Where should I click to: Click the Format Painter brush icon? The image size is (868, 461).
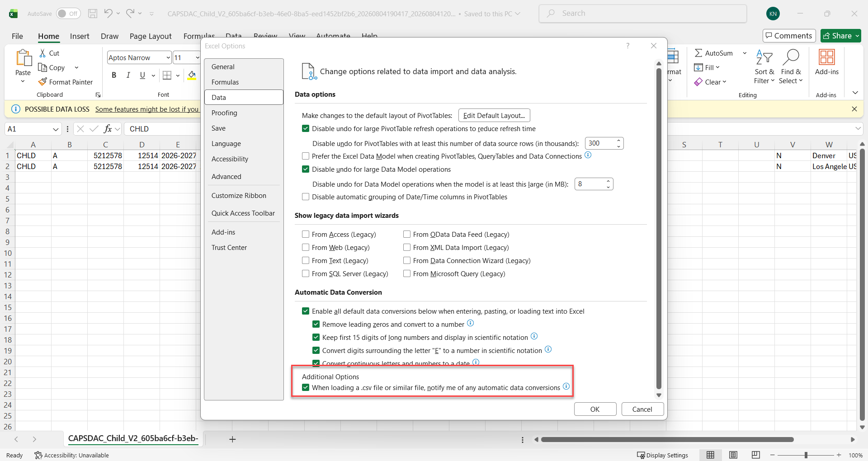pyautogui.click(x=42, y=82)
